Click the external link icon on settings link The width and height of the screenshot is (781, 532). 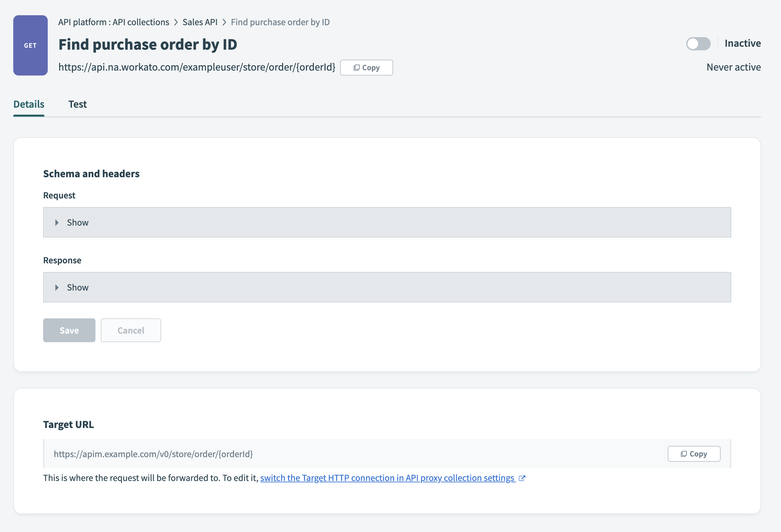pyautogui.click(x=522, y=477)
